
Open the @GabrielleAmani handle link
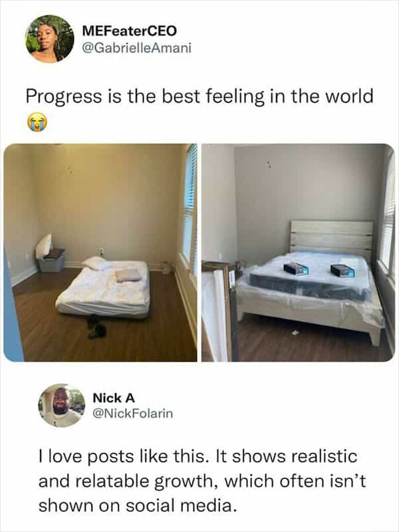[x=137, y=48]
